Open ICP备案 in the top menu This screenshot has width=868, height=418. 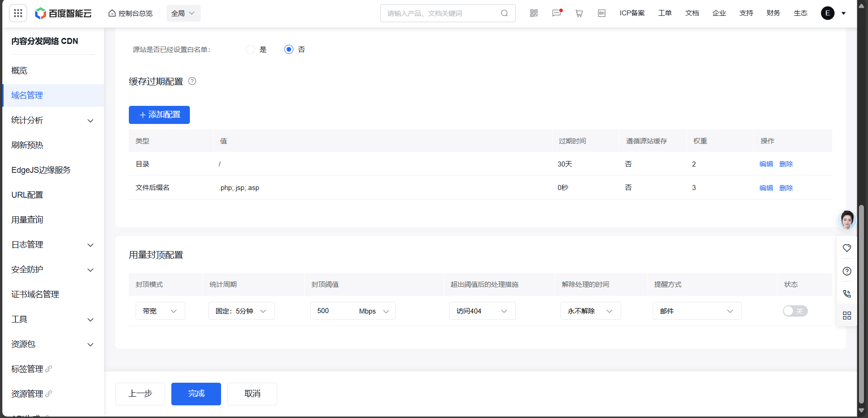click(x=632, y=13)
